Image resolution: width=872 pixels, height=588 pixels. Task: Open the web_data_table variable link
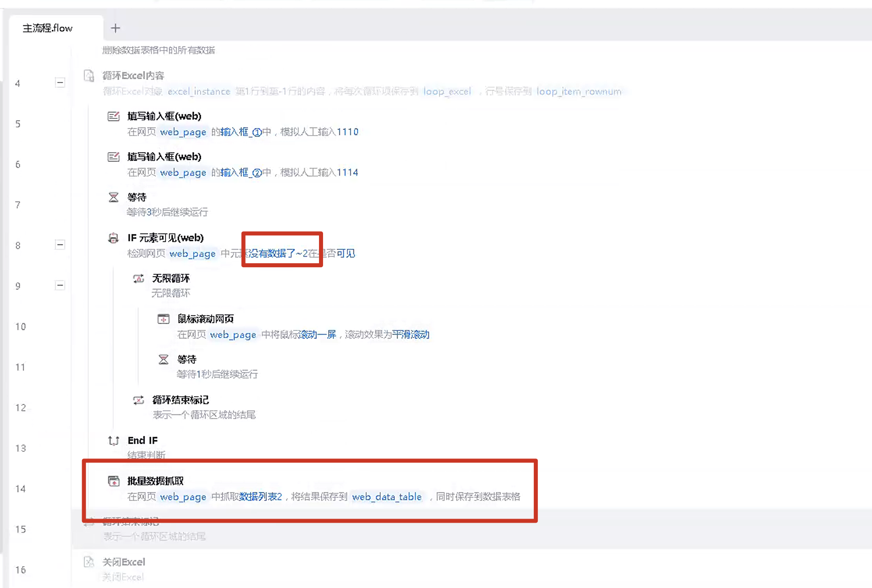[387, 497]
